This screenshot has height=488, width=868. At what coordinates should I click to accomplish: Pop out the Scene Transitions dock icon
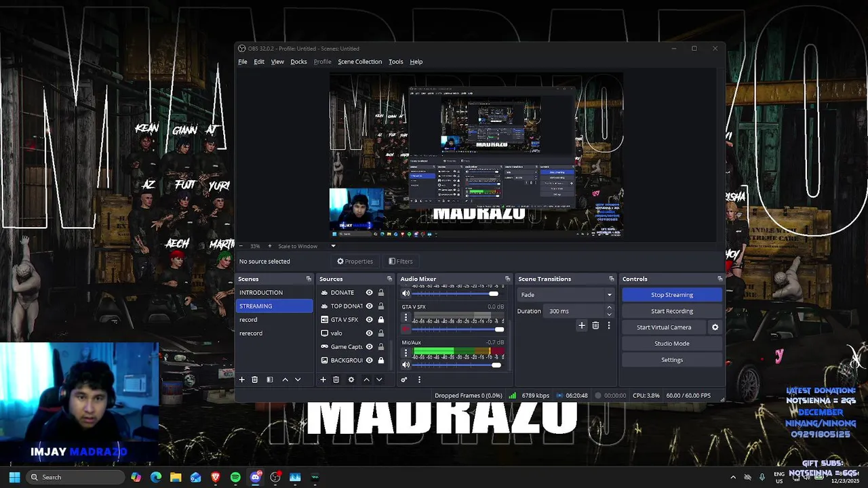tap(611, 279)
